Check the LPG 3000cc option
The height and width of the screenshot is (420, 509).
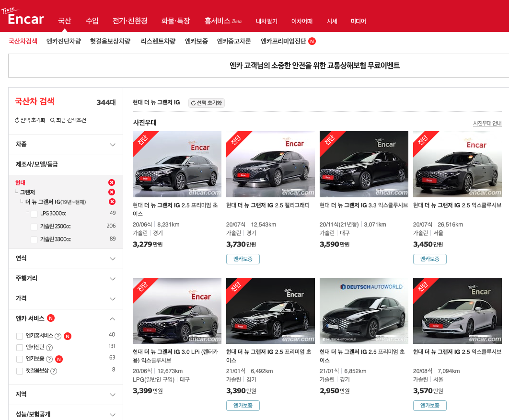tap(34, 214)
